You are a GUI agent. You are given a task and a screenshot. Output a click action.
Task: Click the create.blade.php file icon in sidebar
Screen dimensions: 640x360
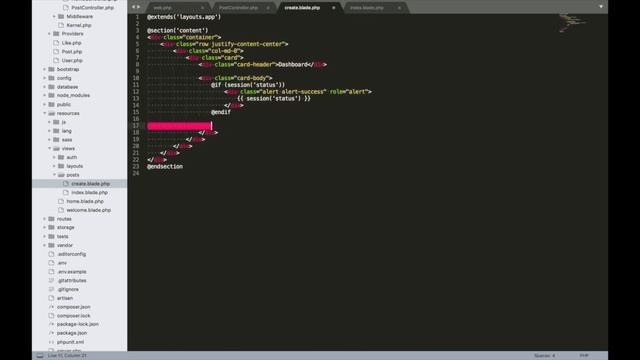66,184
